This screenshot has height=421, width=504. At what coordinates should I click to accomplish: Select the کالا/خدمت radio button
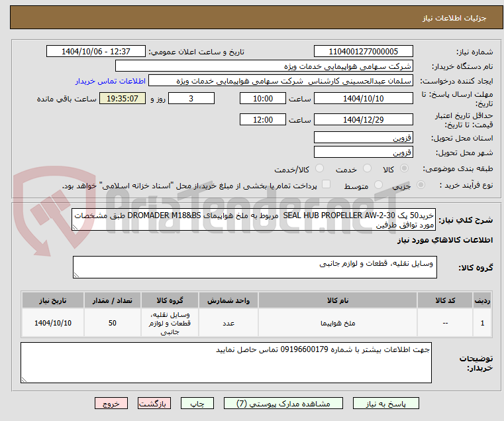[x=319, y=168]
